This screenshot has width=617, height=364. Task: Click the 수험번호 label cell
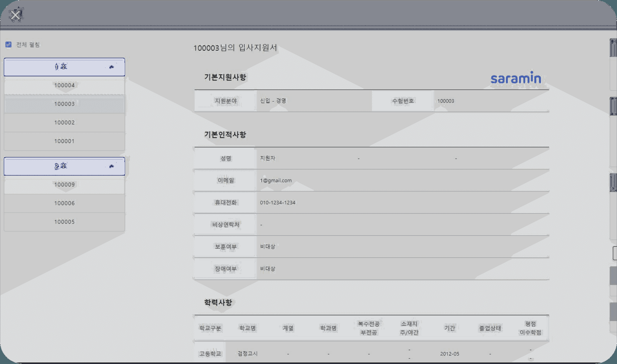point(403,101)
